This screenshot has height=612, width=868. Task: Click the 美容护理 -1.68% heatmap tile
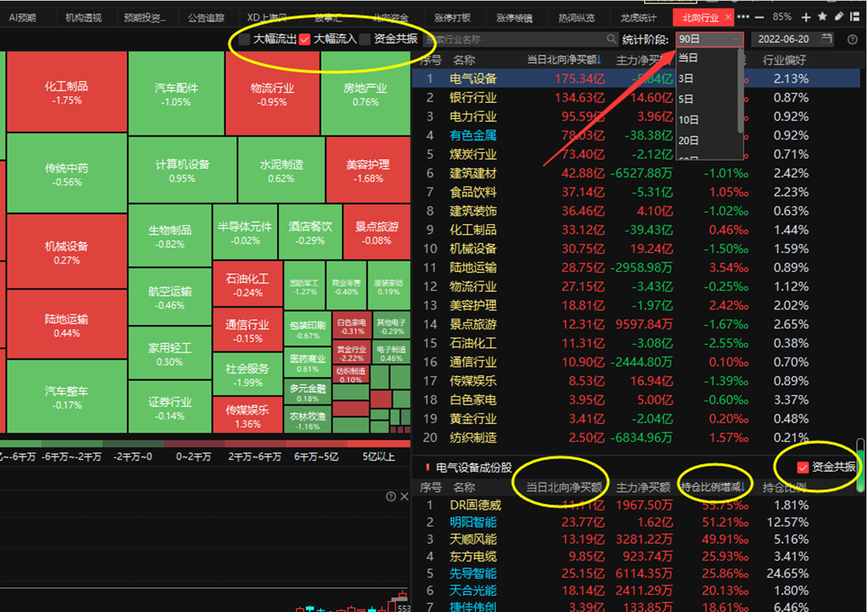tap(368, 170)
